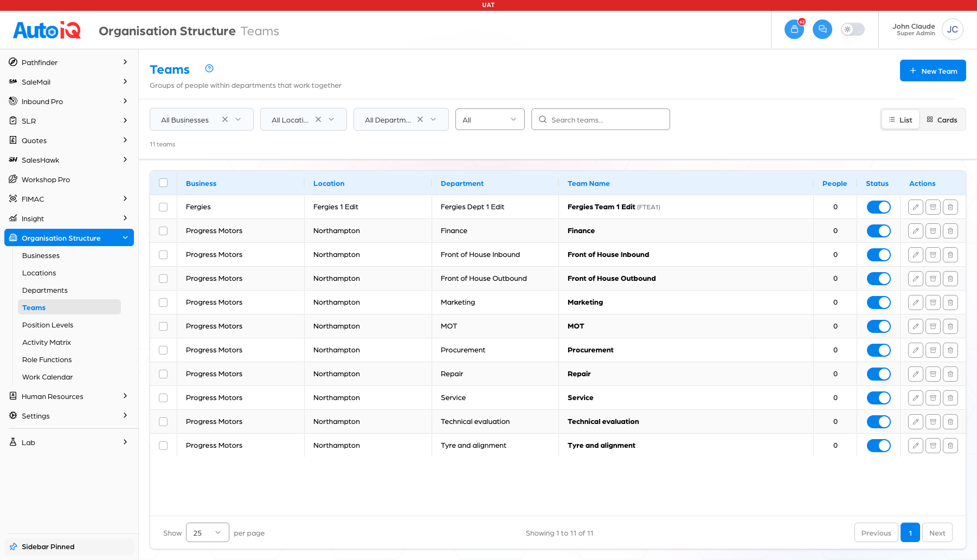Switch to Cards view

942,120
